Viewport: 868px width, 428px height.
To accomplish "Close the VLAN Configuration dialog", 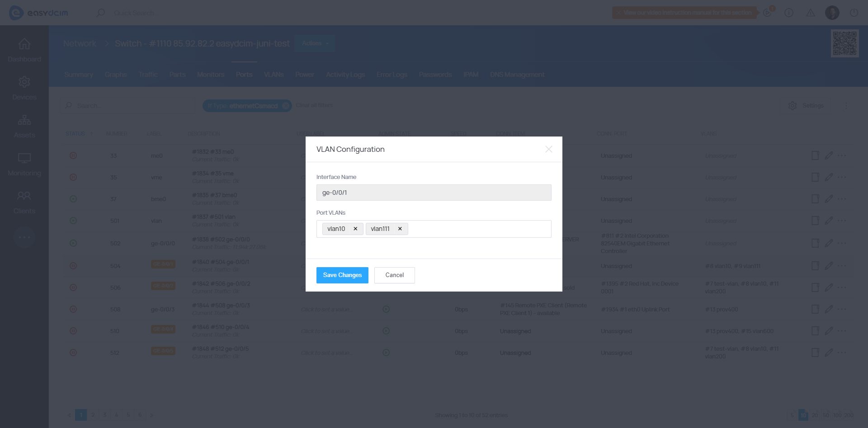I will click(x=548, y=149).
